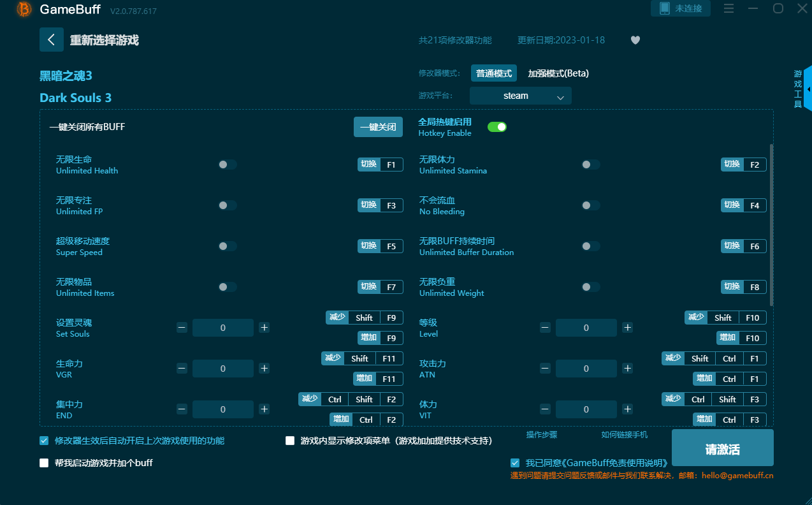
Task: Decrease VGR value with minus icon
Action: 182,369
